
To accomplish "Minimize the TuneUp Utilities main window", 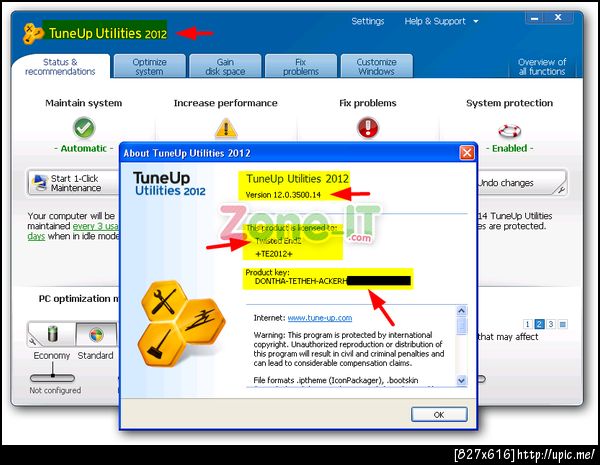I will 535,18.
